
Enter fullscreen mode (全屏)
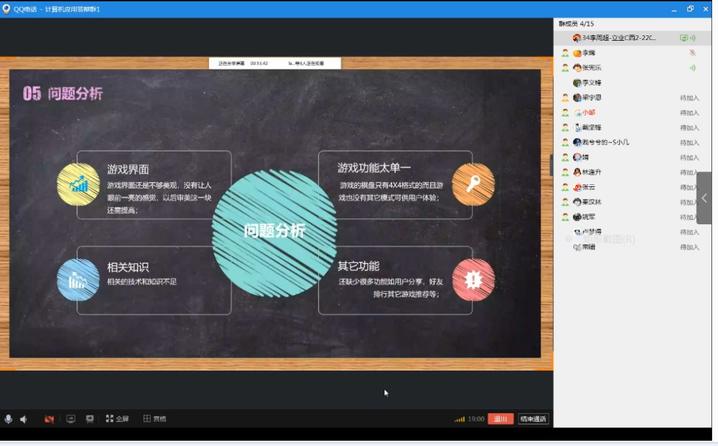pos(117,419)
